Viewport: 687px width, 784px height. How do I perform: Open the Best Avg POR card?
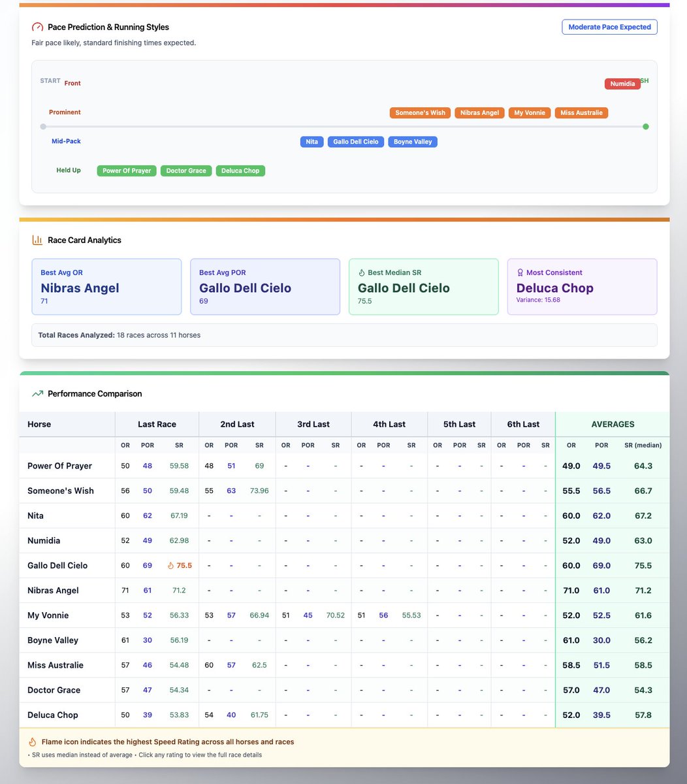pyautogui.click(x=265, y=287)
